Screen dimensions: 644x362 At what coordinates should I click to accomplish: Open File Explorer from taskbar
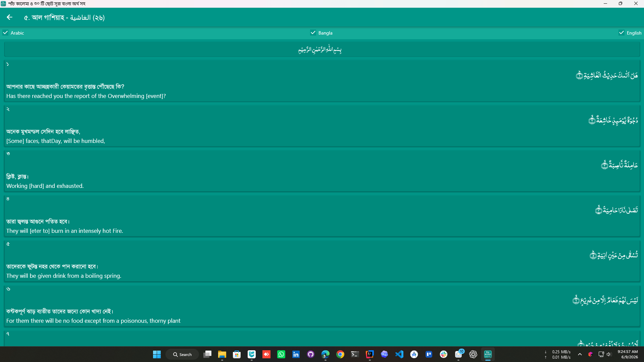(x=222, y=354)
